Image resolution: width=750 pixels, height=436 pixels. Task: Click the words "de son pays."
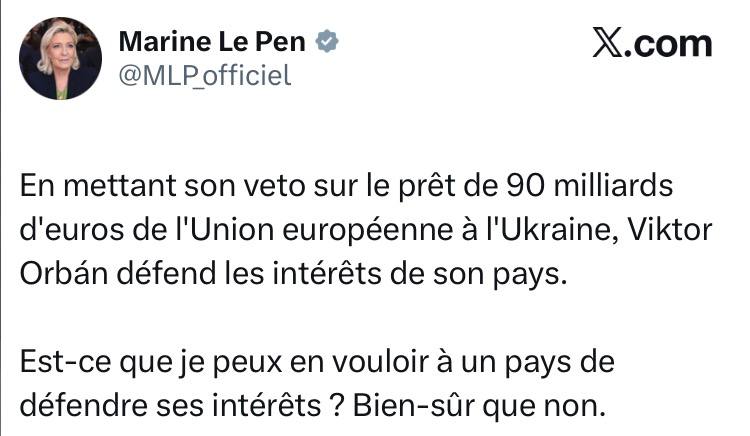click(x=509, y=275)
